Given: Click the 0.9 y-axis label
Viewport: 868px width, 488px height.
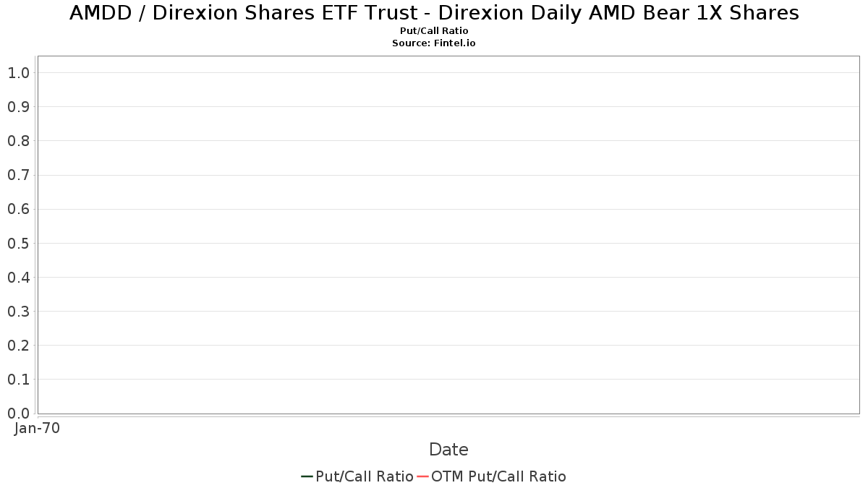Looking at the screenshot, I should pos(18,106).
